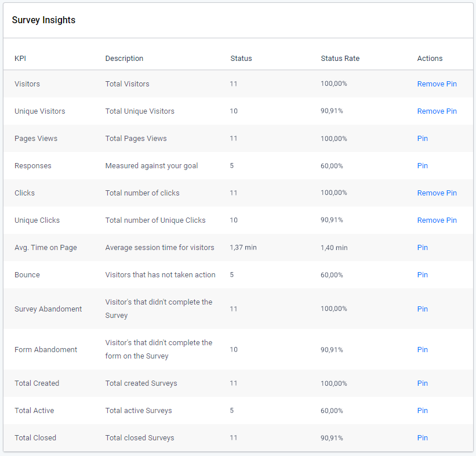The width and height of the screenshot is (476, 456).
Task: Pin the Form Abandoment KPI
Action: pyautogui.click(x=422, y=349)
